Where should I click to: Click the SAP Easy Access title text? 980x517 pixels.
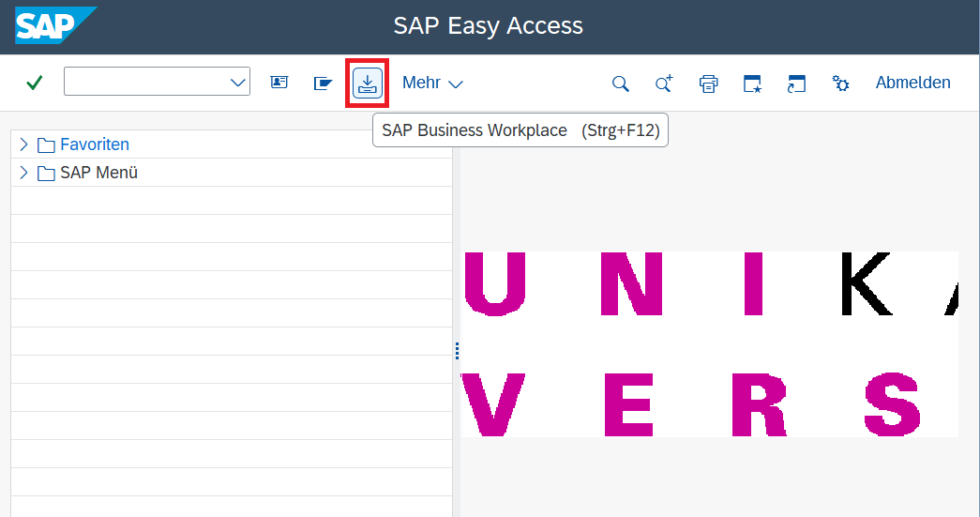tap(489, 25)
